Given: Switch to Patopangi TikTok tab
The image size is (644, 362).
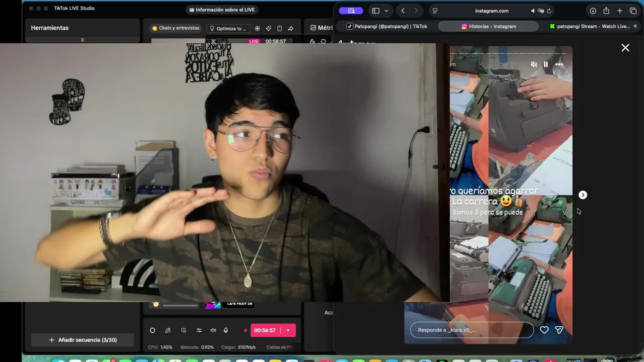Looking at the screenshot, I should [x=387, y=26].
